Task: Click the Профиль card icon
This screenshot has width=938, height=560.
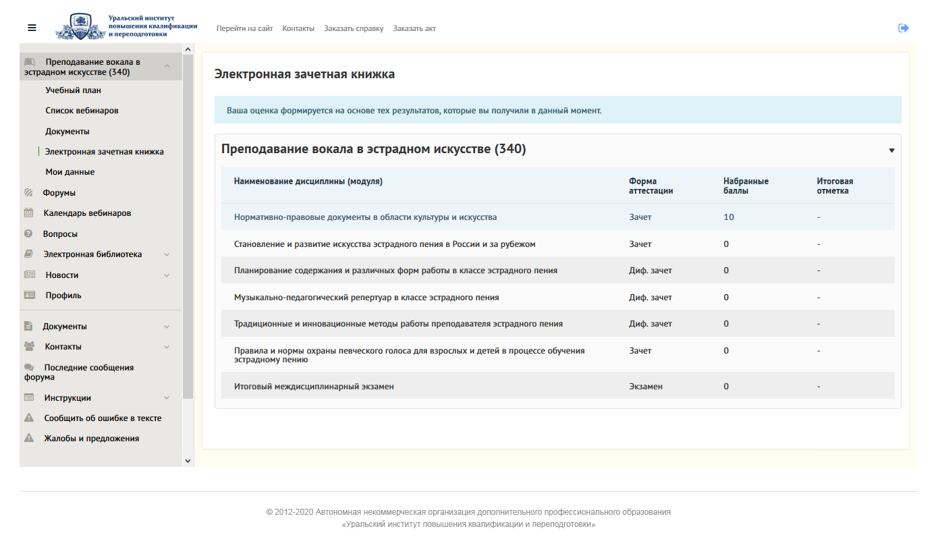Action: click(29, 296)
